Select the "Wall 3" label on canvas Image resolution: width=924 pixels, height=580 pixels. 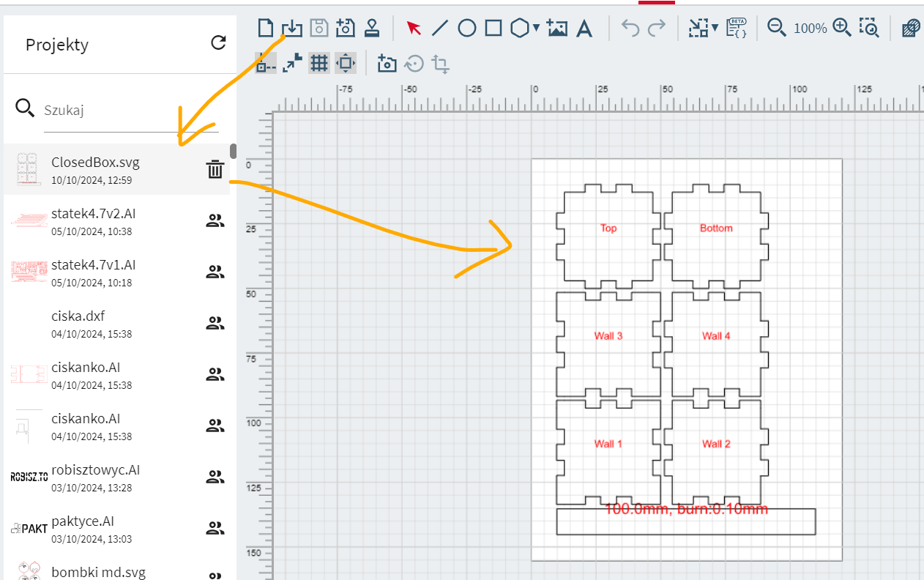pos(608,335)
